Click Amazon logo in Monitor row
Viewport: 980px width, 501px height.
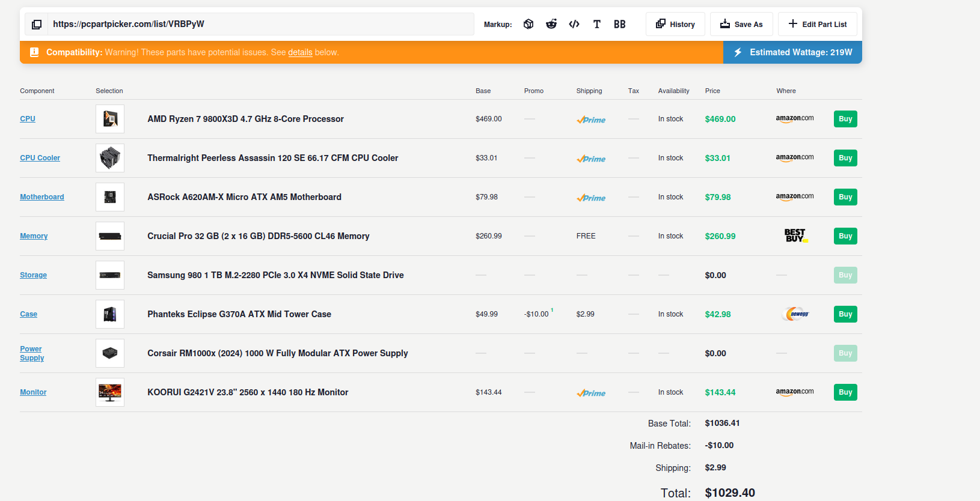click(795, 392)
